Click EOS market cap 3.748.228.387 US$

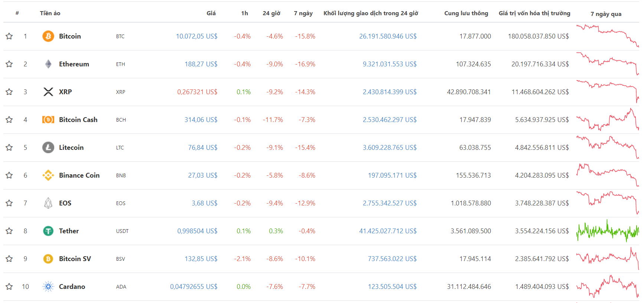point(542,203)
